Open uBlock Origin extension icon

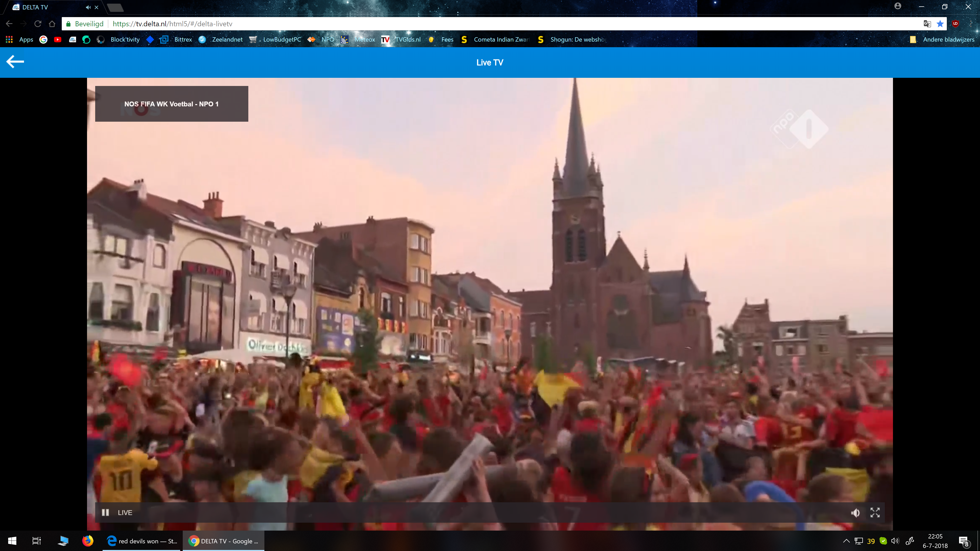coord(955,24)
